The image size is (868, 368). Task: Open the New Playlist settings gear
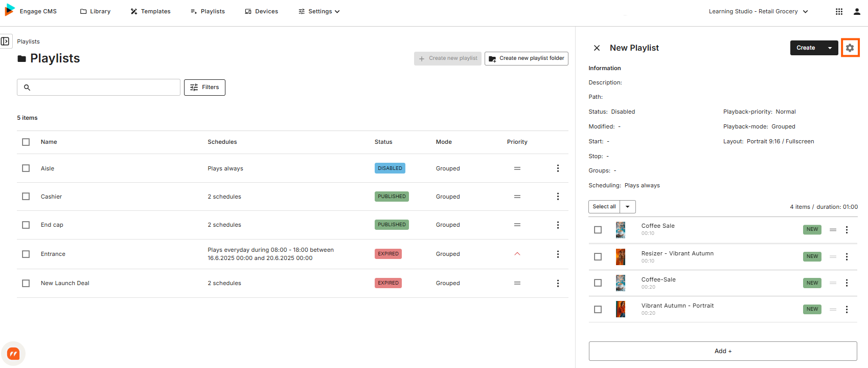850,48
